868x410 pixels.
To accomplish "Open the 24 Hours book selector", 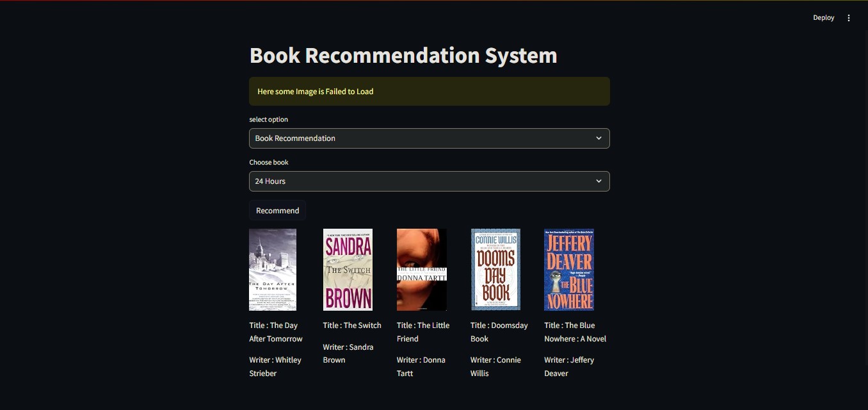I will [429, 181].
